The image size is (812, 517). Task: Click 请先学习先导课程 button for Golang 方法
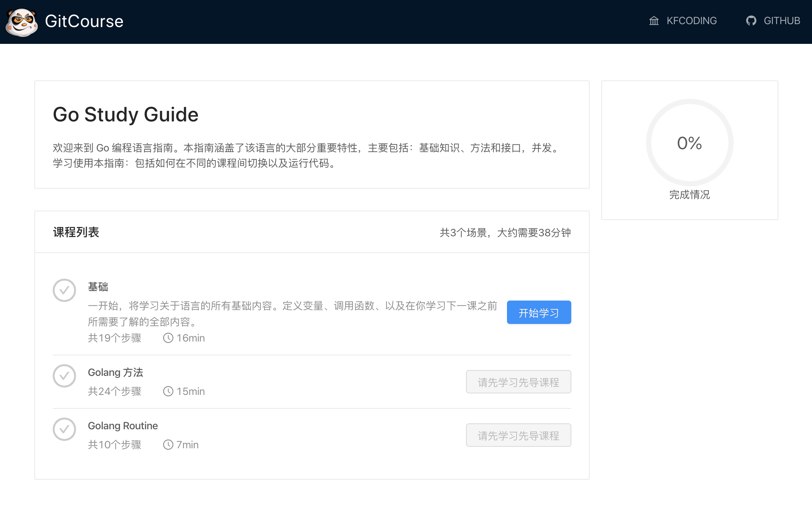518,382
